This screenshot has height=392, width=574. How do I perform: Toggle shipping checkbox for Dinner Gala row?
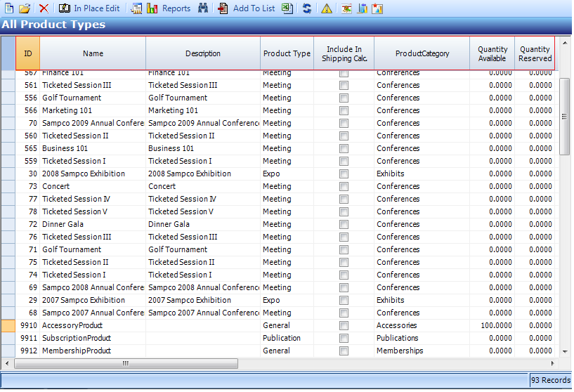(344, 224)
